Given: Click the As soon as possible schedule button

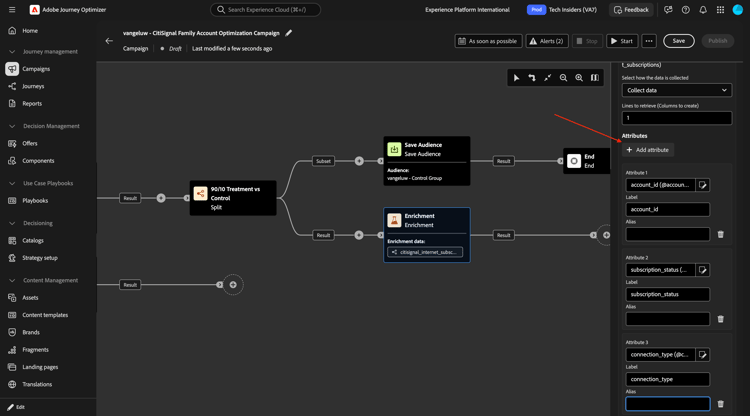Looking at the screenshot, I should tap(488, 41).
